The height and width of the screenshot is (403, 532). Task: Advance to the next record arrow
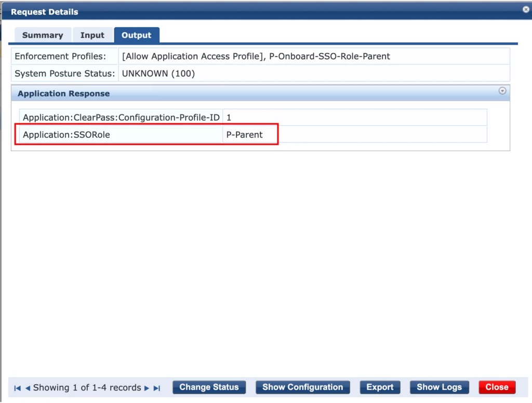[x=147, y=387]
